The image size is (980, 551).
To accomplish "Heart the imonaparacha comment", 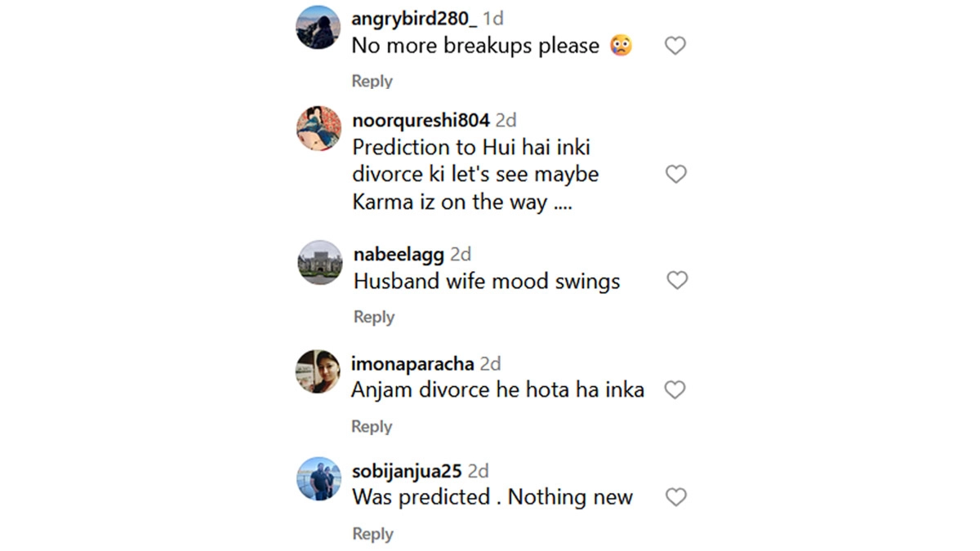I will (x=675, y=389).
